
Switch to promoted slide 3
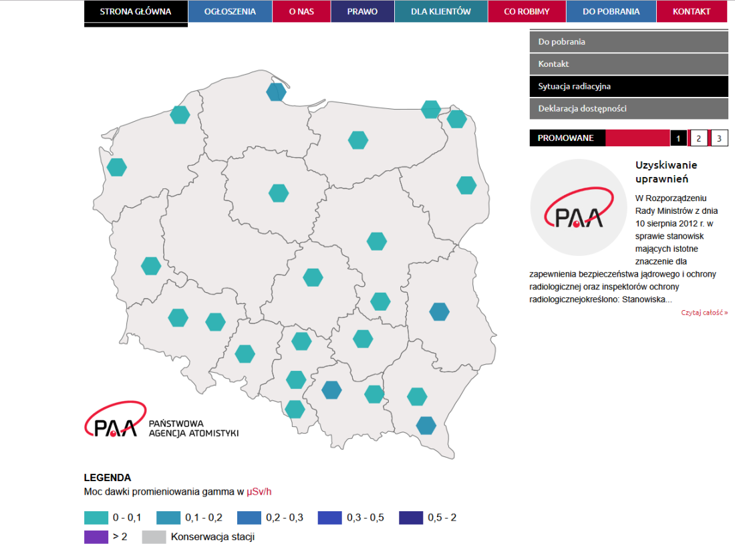[719, 138]
